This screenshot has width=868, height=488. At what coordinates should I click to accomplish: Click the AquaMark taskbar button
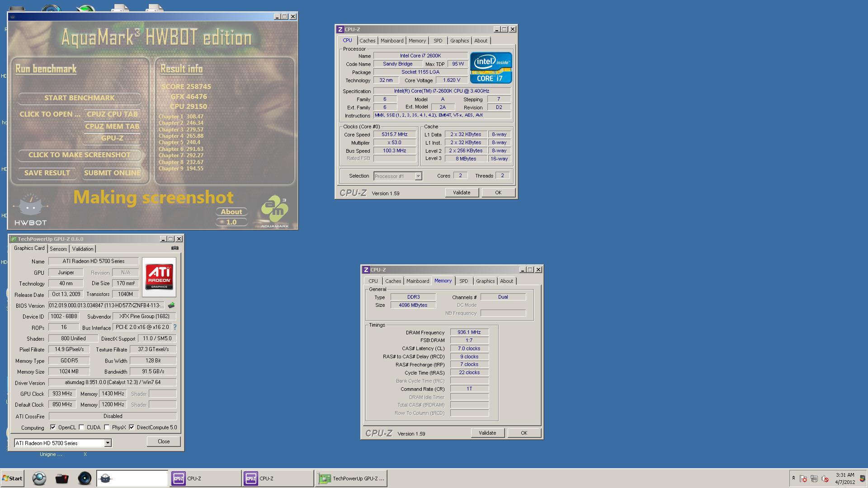(x=132, y=479)
